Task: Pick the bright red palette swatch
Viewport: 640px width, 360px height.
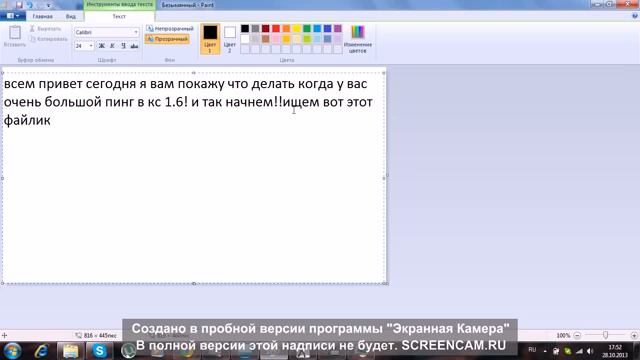Action: coord(276,29)
